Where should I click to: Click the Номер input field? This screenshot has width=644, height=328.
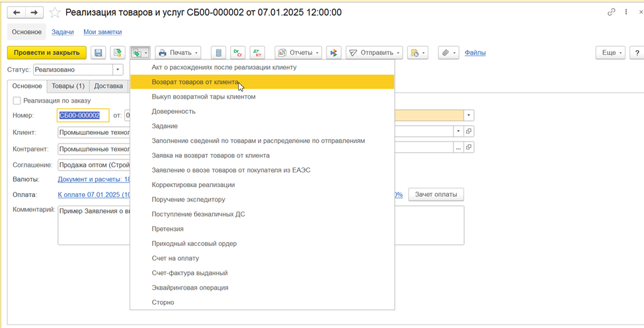tap(83, 116)
